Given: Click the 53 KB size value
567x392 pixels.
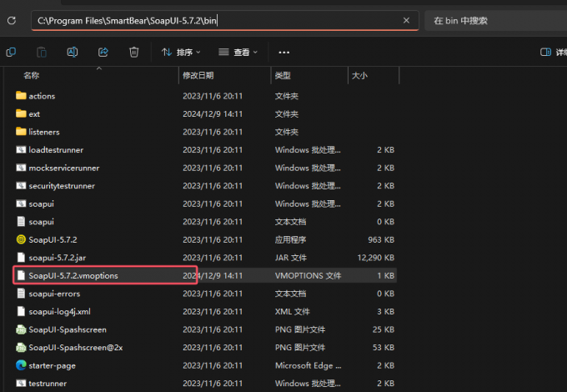Looking at the screenshot, I should (x=384, y=348).
